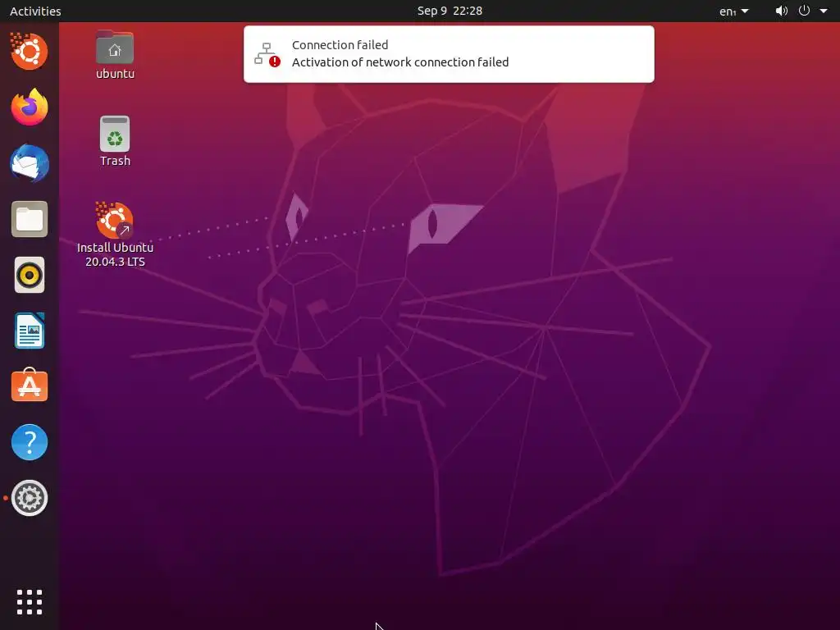840x630 pixels.
Task: Click the power icon in top bar
Action: (x=804, y=11)
